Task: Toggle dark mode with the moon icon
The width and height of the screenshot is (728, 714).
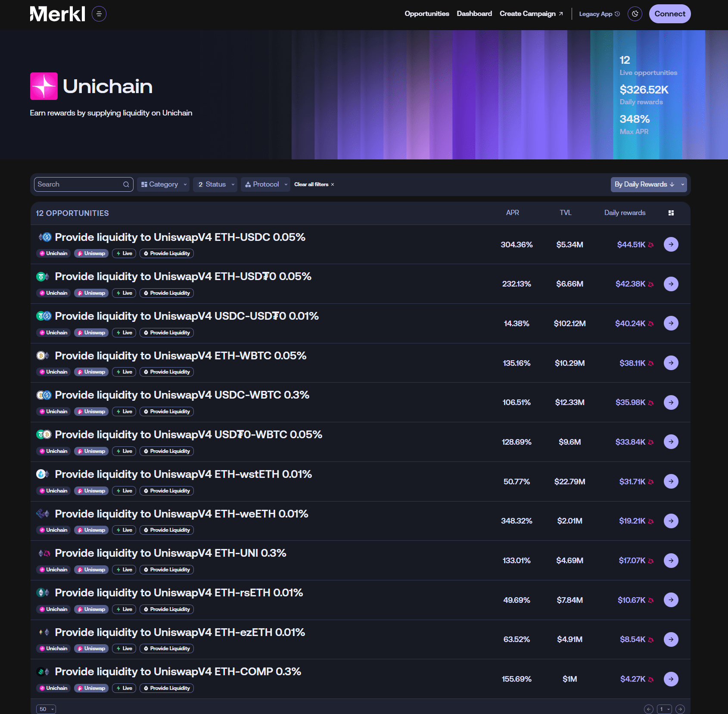Action: click(x=635, y=13)
